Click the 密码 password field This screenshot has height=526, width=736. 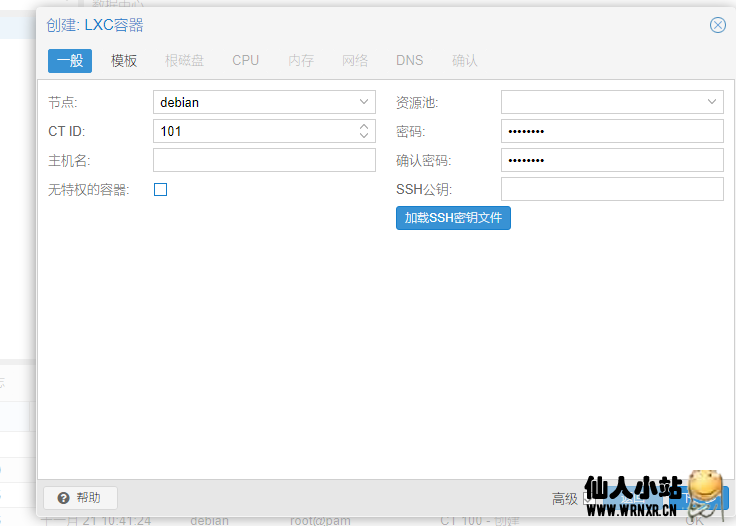[x=612, y=131]
